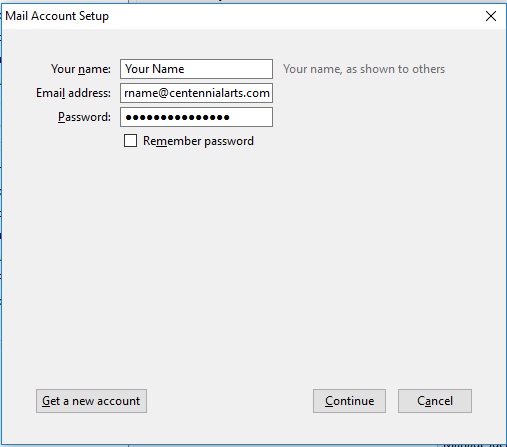Click the 'Email address:' field label
The height and width of the screenshot is (447, 507).
point(73,93)
